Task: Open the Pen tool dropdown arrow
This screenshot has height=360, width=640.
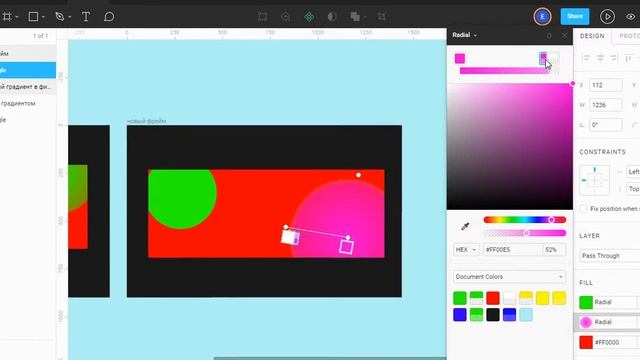Action: click(x=70, y=17)
